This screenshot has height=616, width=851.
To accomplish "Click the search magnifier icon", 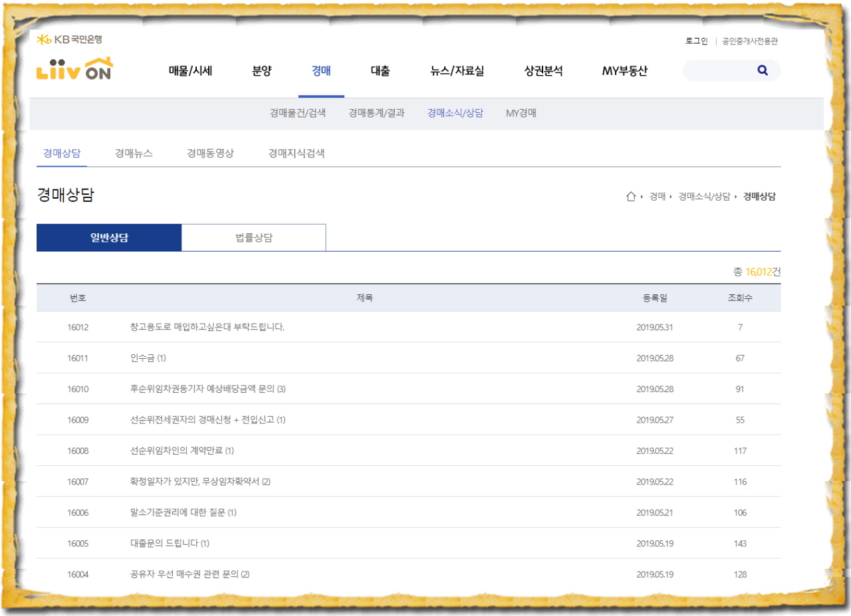I will (763, 70).
